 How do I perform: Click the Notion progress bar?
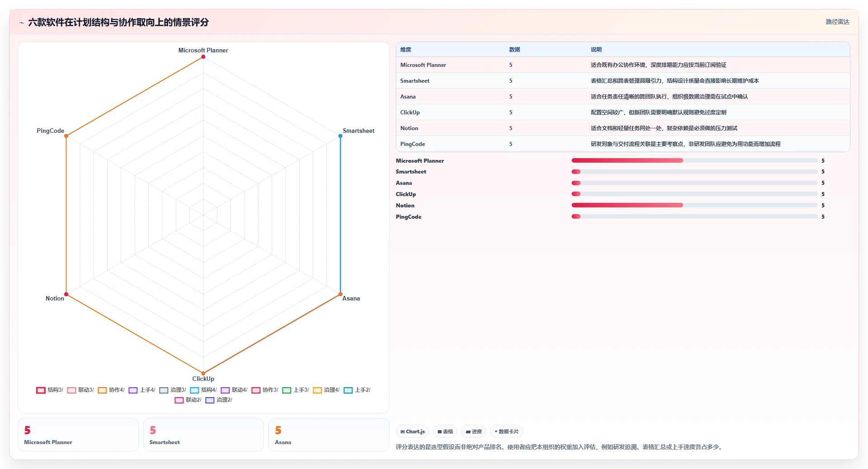(694, 205)
